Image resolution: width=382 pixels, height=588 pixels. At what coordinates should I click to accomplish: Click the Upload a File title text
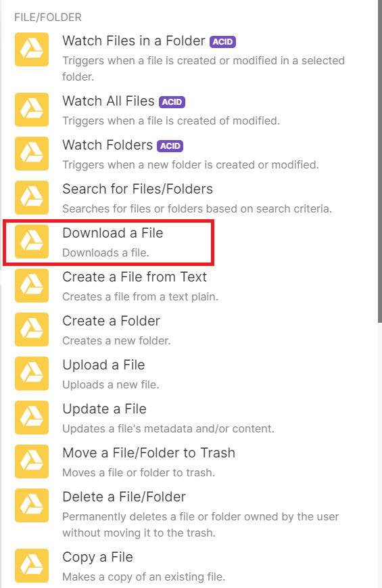click(103, 365)
